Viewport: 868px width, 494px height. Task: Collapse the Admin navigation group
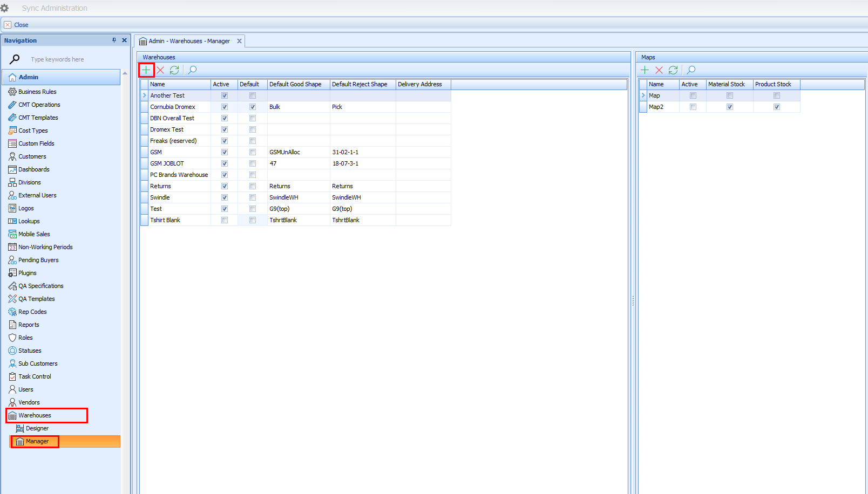[61, 77]
